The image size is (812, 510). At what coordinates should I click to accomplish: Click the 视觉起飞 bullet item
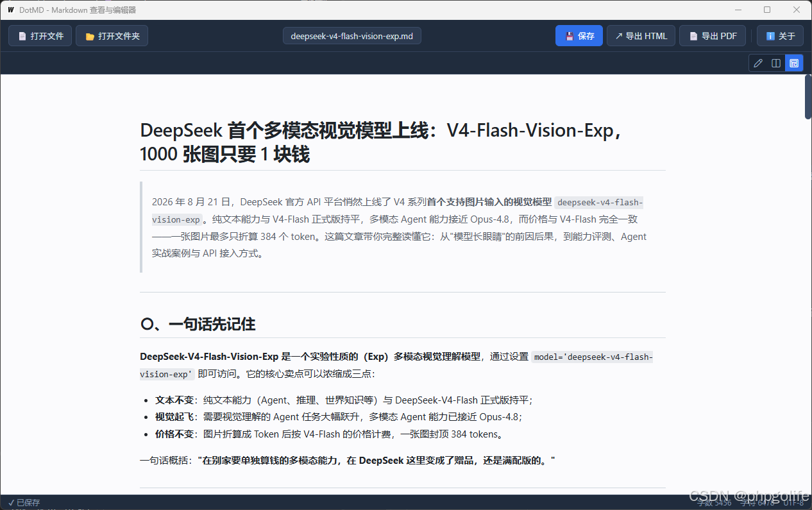pos(339,416)
